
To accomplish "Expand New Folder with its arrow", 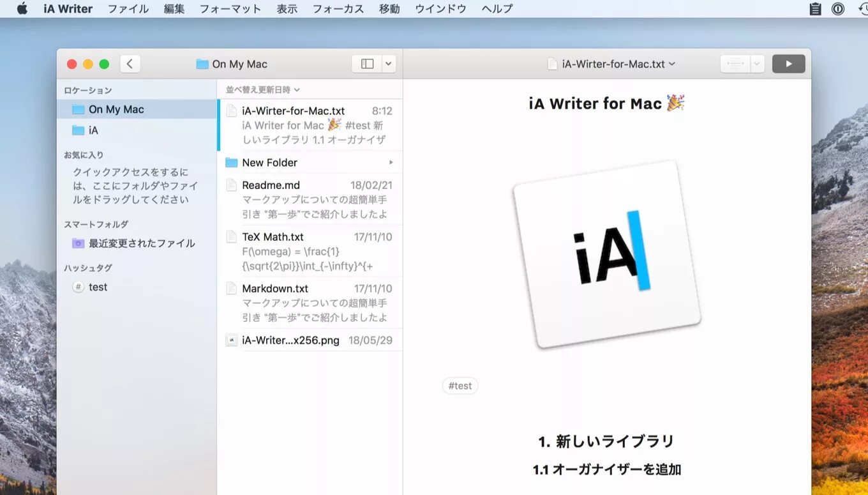I will tap(391, 162).
